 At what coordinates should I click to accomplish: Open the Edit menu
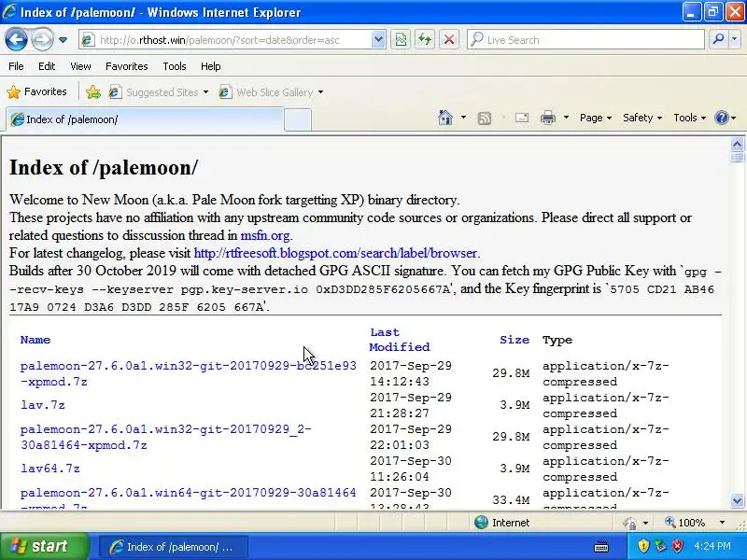pyautogui.click(x=47, y=66)
